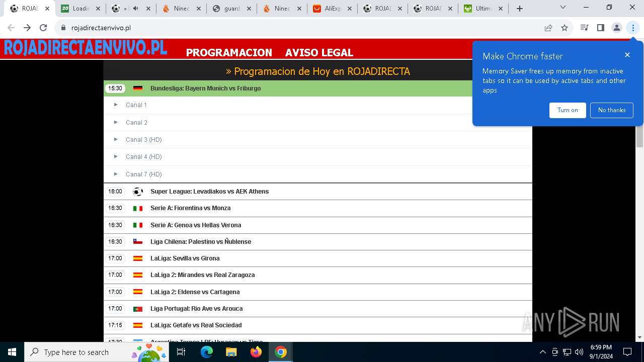Click the German flag icon in Bundesliga row
This screenshot has width=644, height=362.
tap(138, 88)
